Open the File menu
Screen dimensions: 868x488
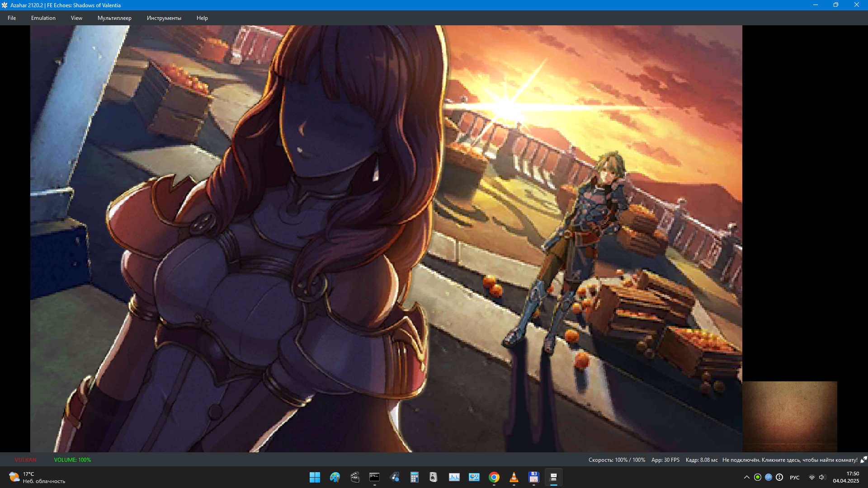coord(12,18)
